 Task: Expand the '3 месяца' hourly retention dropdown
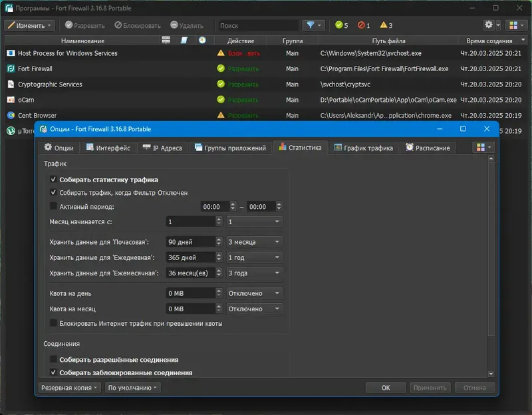(x=254, y=242)
